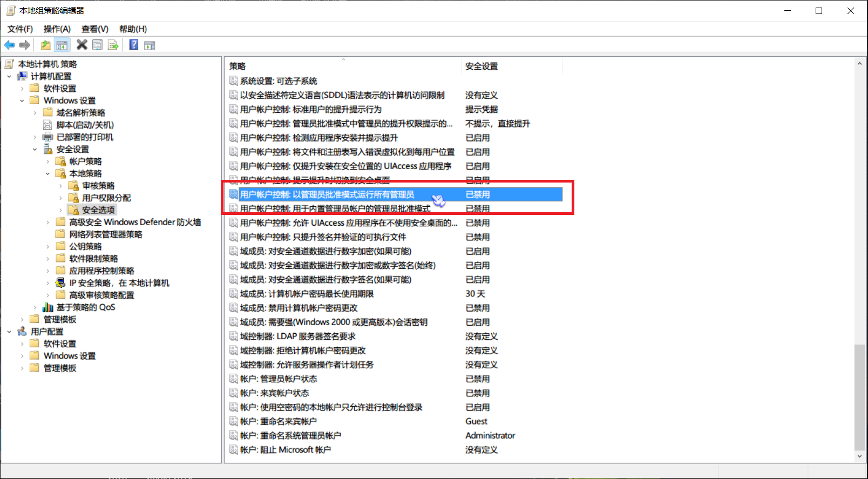Screen dimensions: 868x479
Task: Open the 文件(F) menu
Action: 20,29
